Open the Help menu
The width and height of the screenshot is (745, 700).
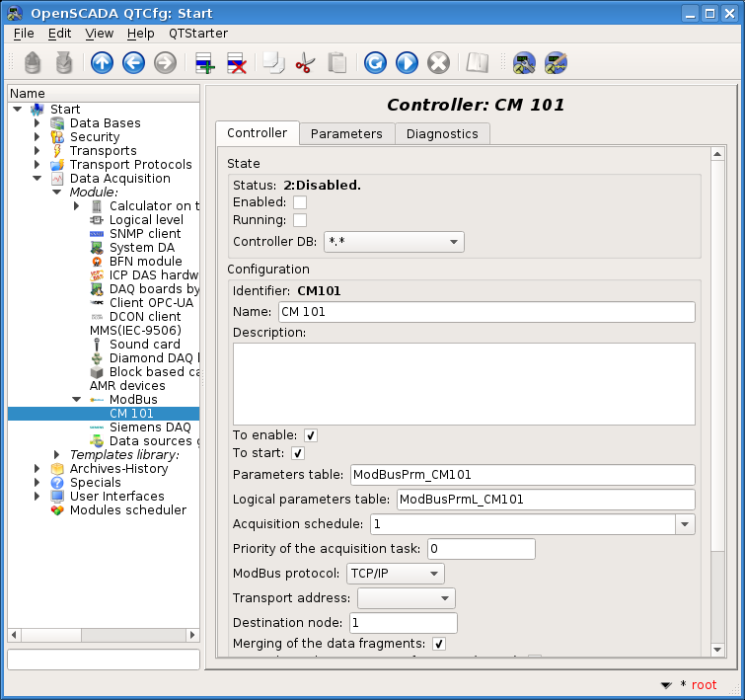point(141,34)
